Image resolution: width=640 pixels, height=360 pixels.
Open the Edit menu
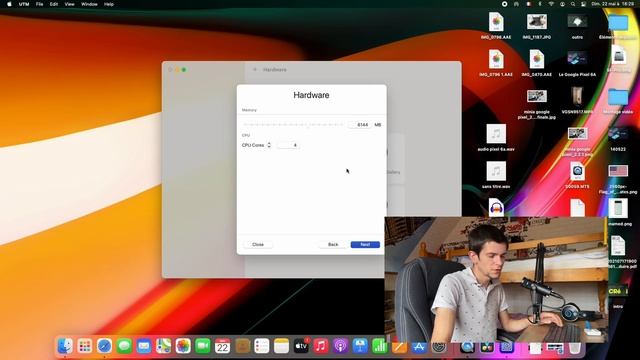click(x=54, y=4)
